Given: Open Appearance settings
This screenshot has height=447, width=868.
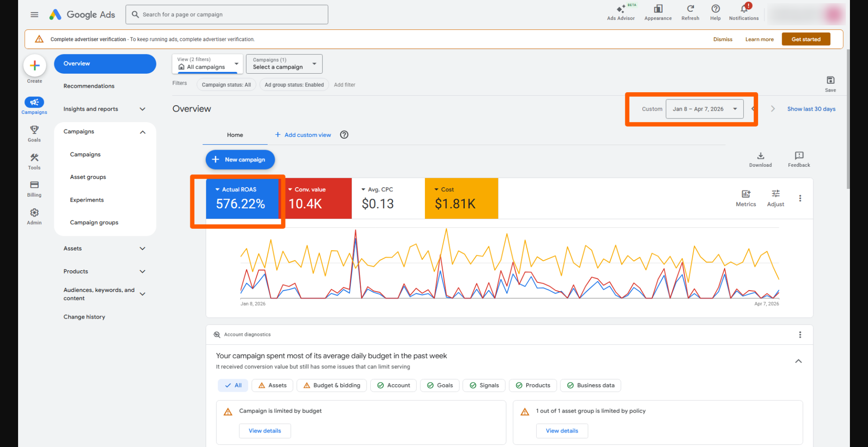Looking at the screenshot, I should coord(658,13).
